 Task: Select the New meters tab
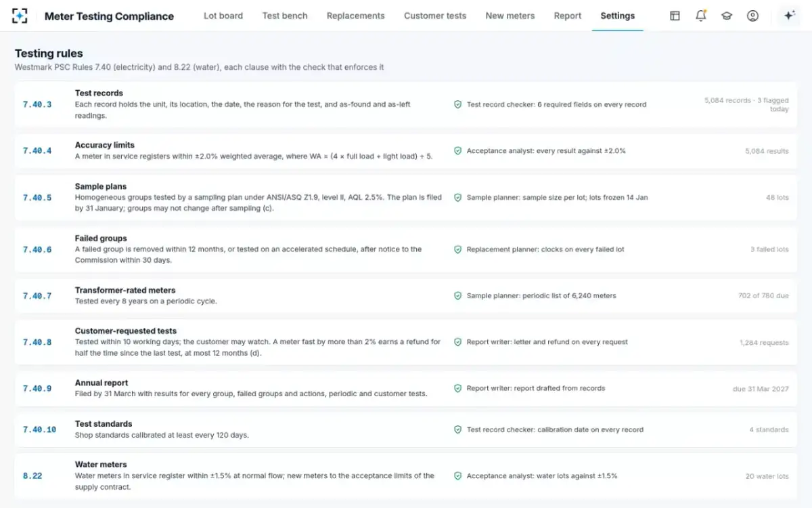pos(510,16)
